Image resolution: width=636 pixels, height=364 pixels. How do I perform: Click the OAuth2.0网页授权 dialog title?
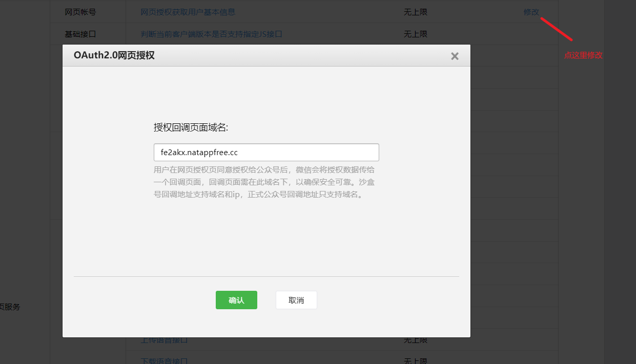(x=114, y=55)
